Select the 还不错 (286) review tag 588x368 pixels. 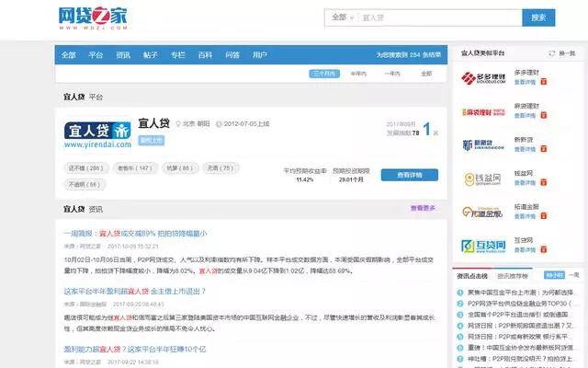coord(85,168)
